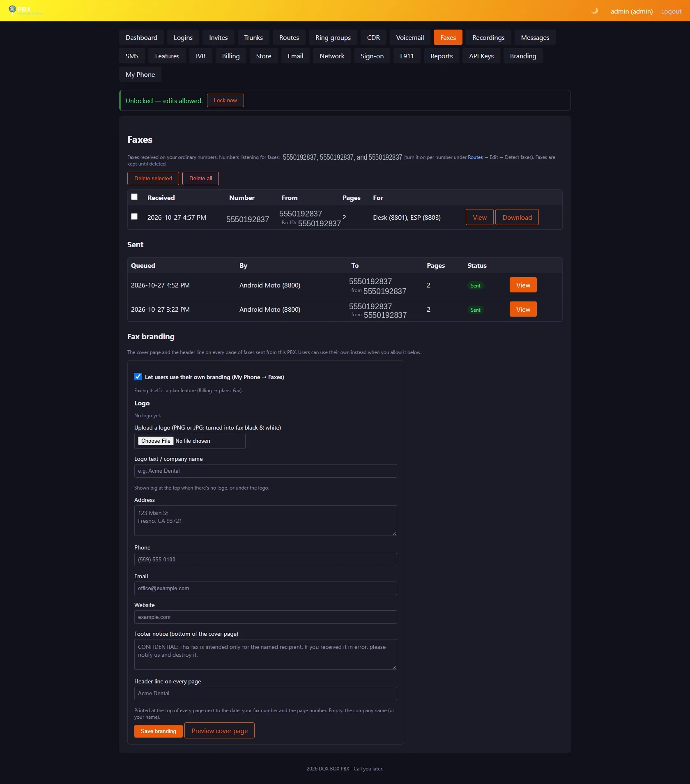This screenshot has width=690, height=784.
Task: Focus the Phone input field
Action: pos(265,559)
